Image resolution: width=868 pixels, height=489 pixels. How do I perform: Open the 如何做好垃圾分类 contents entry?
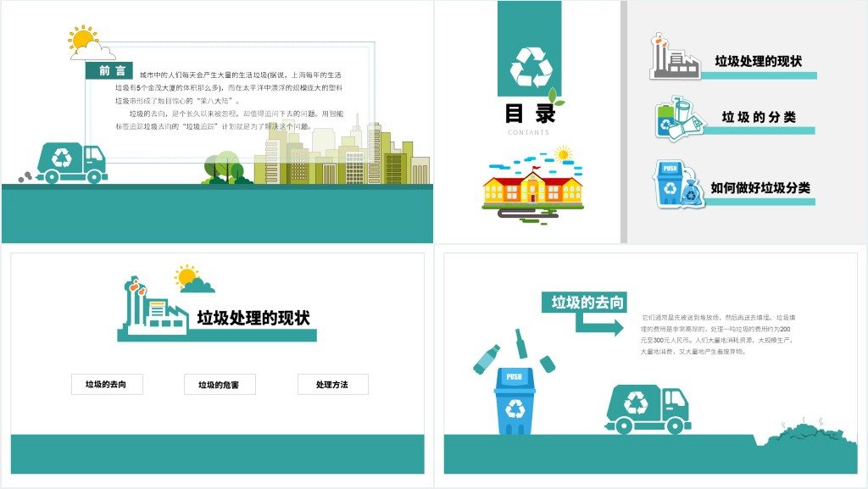point(760,187)
